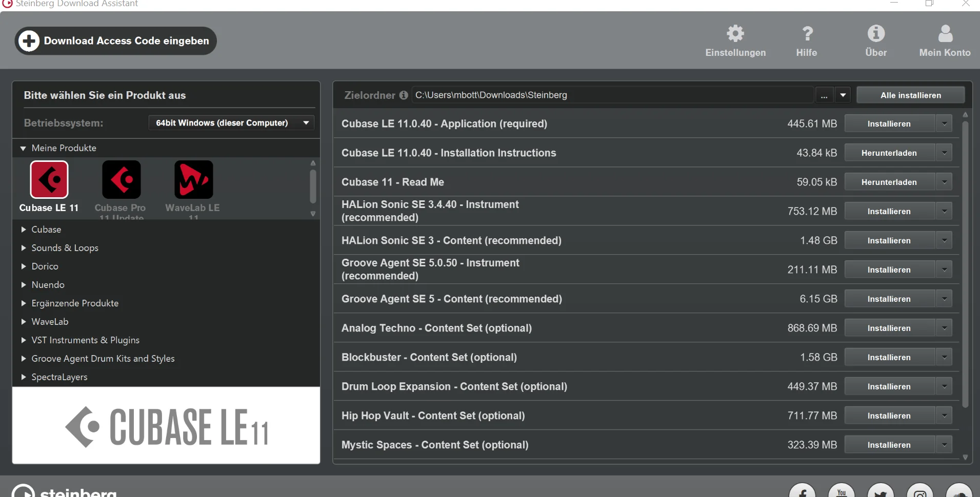Browse for Zielordner with ellipsis button
The image size is (980, 497).
(x=824, y=95)
